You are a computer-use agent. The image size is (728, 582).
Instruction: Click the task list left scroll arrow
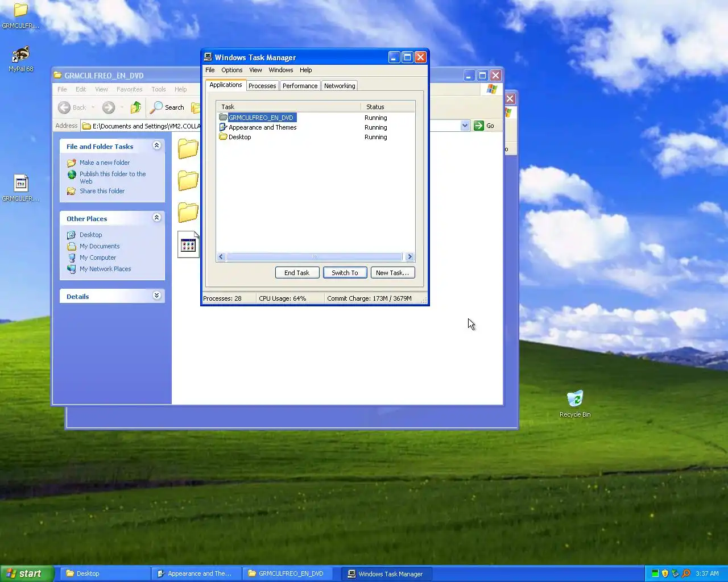[x=221, y=257]
